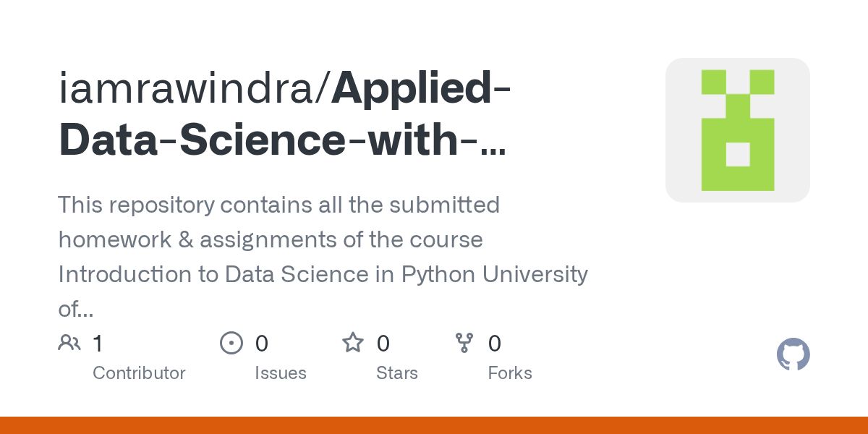Screen dimensions: 868x434
Task: Click the orange language bar at bottom
Action: click(434, 425)
